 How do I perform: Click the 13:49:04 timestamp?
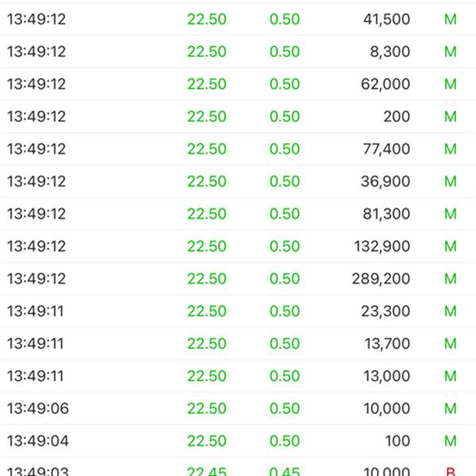[37, 441]
